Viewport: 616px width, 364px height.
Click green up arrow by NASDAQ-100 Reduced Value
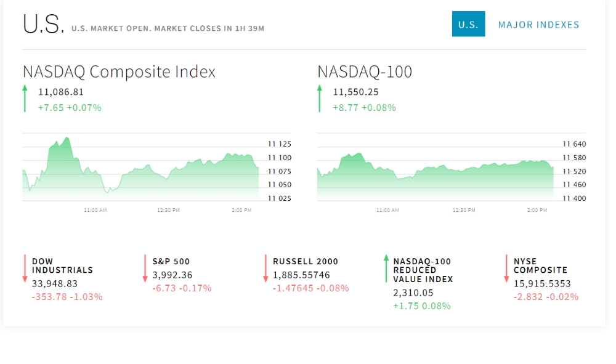tap(386, 268)
